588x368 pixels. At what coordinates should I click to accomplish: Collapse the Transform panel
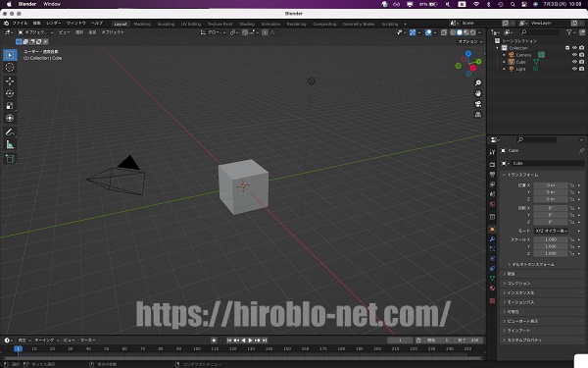tap(522, 175)
